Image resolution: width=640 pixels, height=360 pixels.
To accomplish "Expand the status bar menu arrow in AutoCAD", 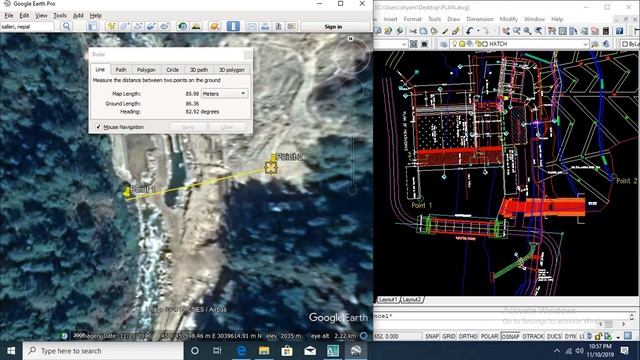I will pyautogui.click(x=618, y=337).
